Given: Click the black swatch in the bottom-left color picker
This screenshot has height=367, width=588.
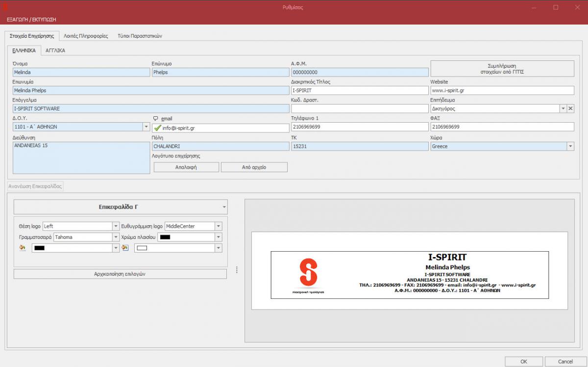Looking at the screenshot, I should coord(40,248).
